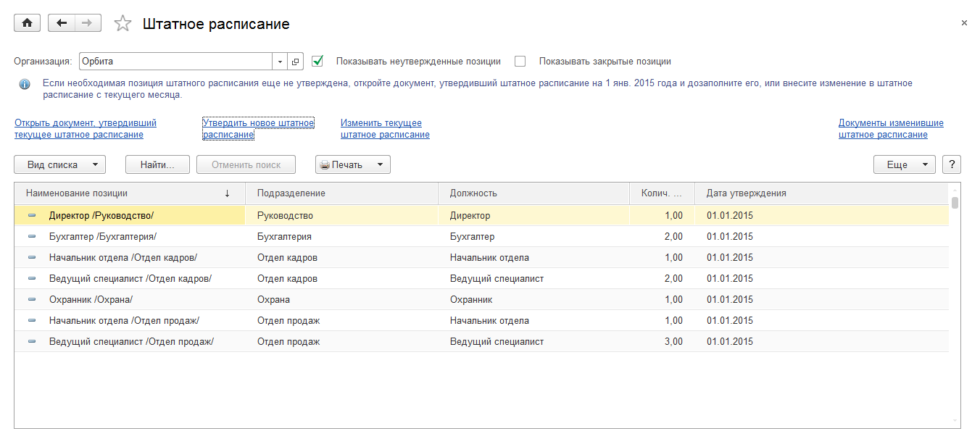Uncheck Показывать неутвержденные позиции

click(x=317, y=62)
